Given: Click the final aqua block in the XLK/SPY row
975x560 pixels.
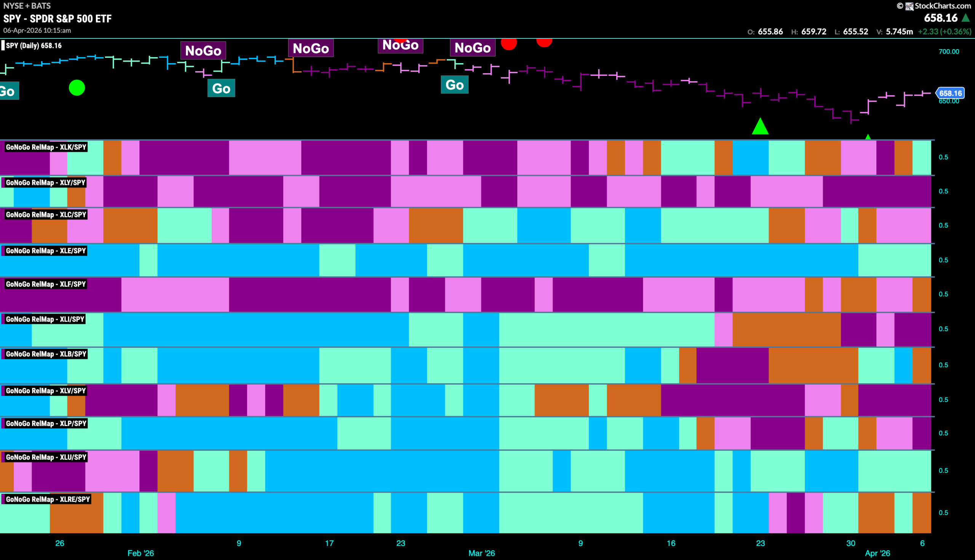Looking at the screenshot, I should coord(922,158).
